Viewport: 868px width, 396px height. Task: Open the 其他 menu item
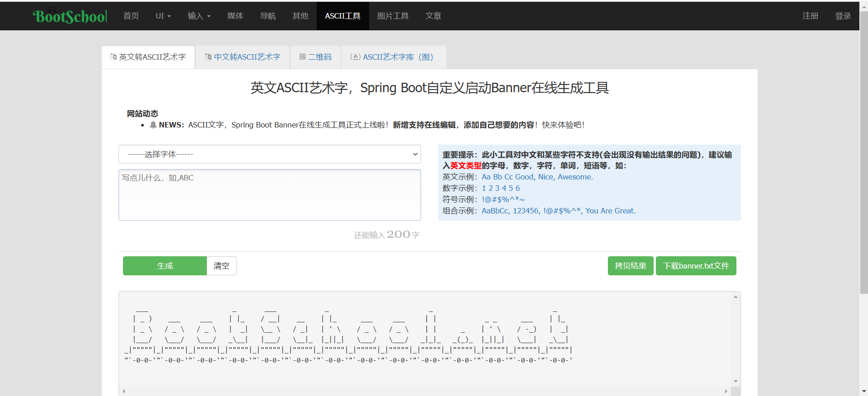(x=300, y=16)
